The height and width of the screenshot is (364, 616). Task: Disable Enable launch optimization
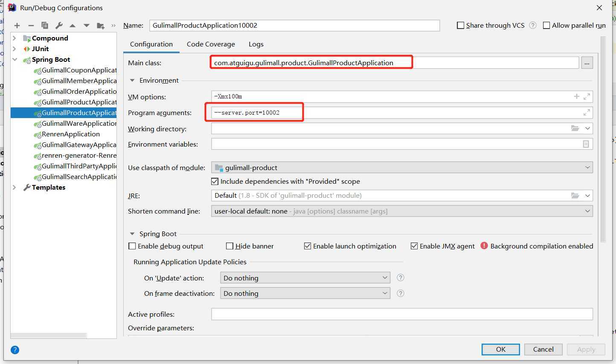(x=307, y=246)
